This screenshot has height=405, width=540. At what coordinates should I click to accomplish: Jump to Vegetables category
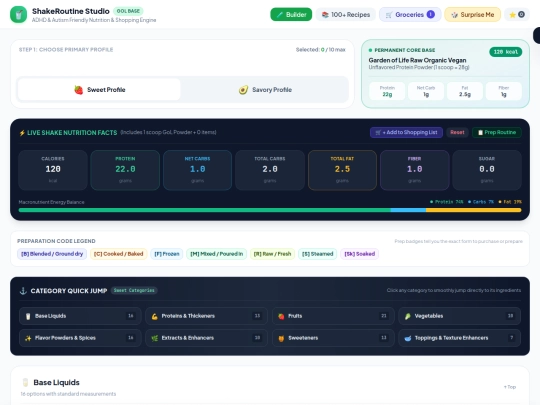[x=459, y=316]
